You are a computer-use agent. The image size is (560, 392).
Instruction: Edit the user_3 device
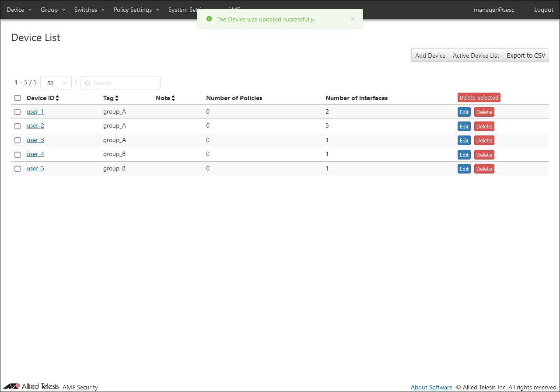click(464, 141)
